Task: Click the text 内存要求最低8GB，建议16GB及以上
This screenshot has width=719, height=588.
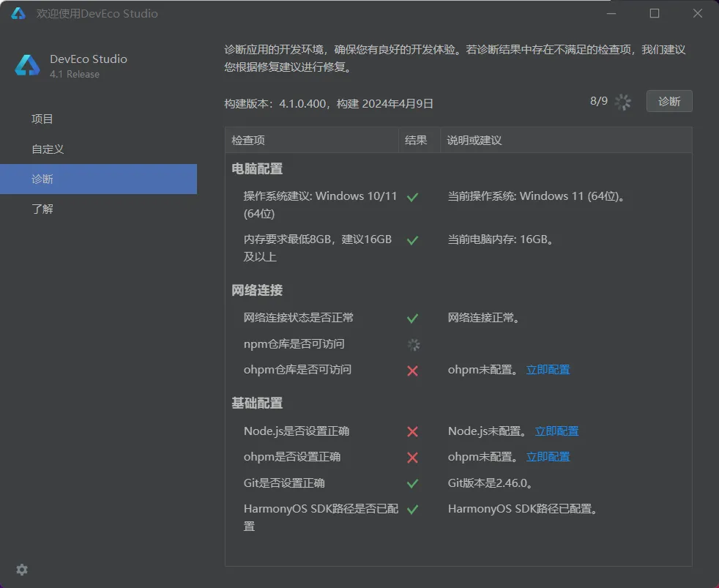Action: (x=317, y=248)
